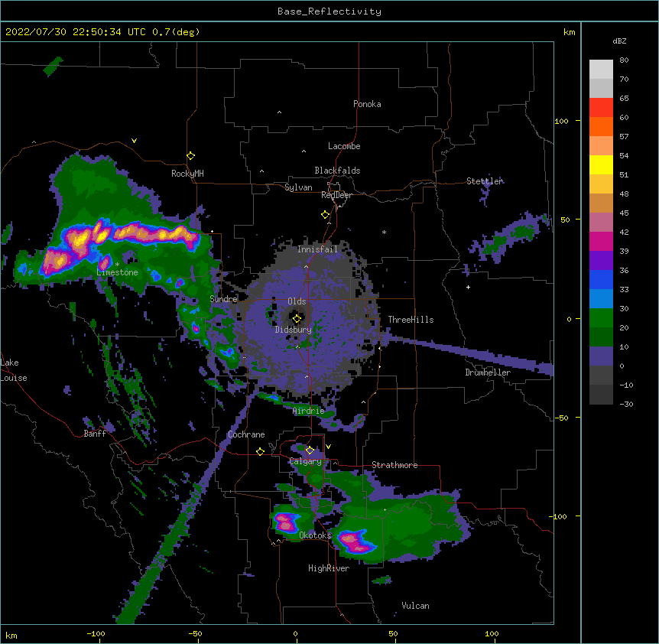659x644 pixels.
Task: Click the Limestone label
Action: tap(117, 272)
